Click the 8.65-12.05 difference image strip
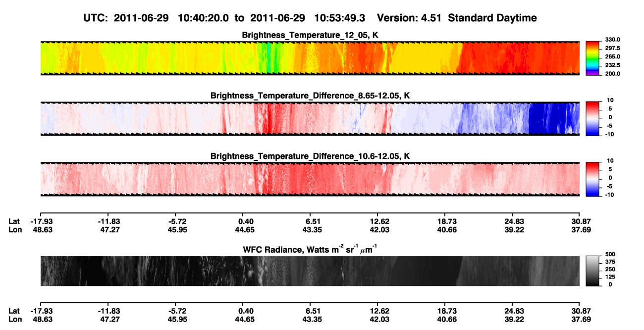The width and height of the screenshot is (644, 330). [x=310, y=118]
